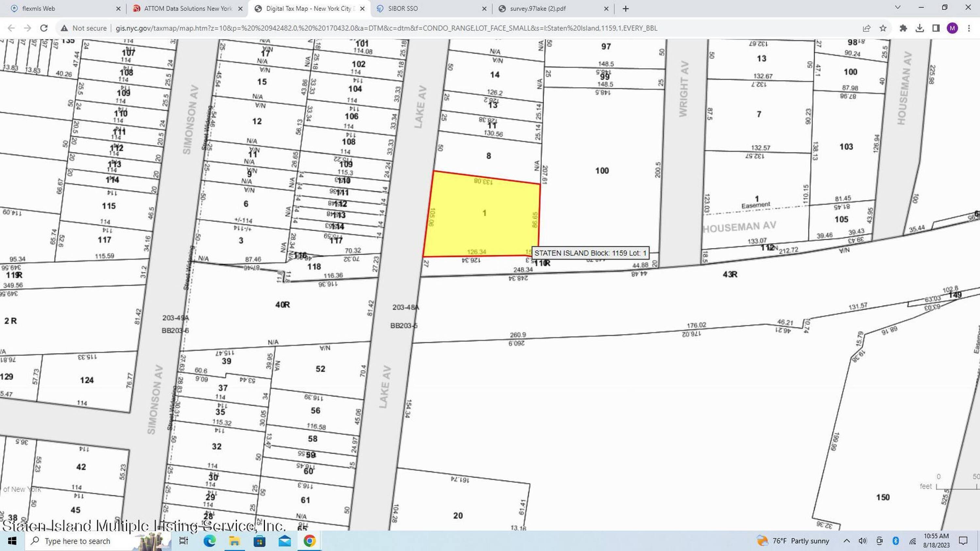Screen dimensions: 980x551
Task: Click the Not secure site info indicator
Action: [84, 28]
